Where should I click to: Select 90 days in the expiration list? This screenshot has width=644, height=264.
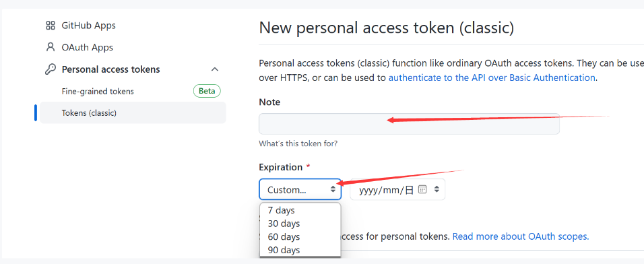(x=300, y=250)
